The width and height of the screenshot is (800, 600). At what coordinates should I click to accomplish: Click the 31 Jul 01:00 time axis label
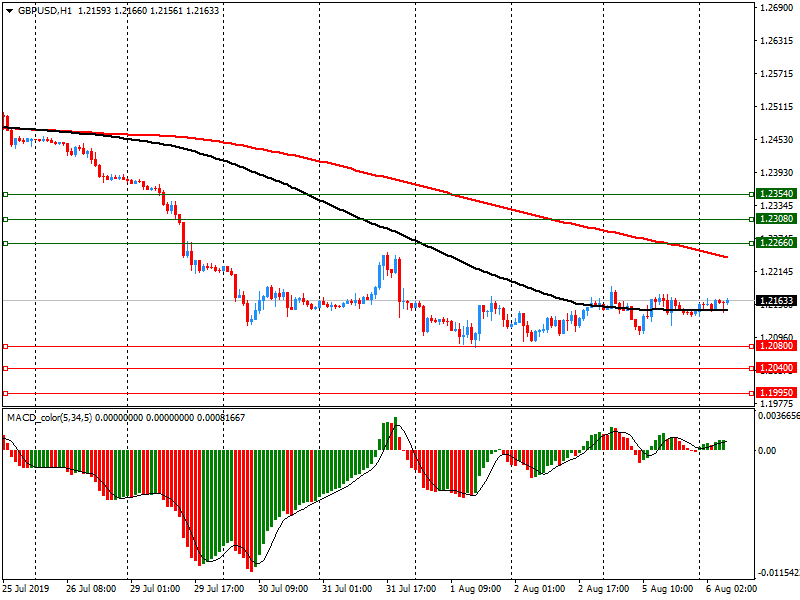[x=347, y=589]
